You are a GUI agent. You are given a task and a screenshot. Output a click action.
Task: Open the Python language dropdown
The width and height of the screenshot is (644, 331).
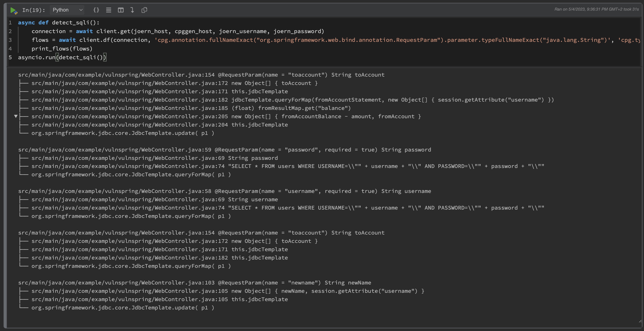[x=67, y=10]
